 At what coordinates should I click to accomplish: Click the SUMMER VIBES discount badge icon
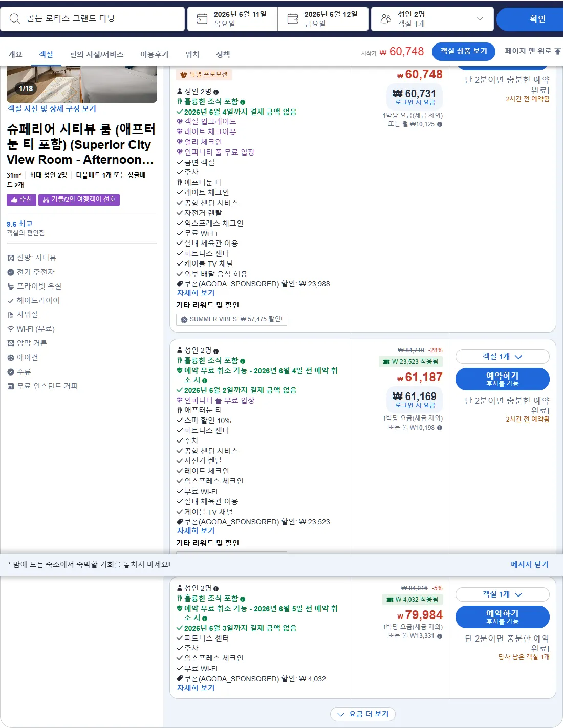click(184, 320)
